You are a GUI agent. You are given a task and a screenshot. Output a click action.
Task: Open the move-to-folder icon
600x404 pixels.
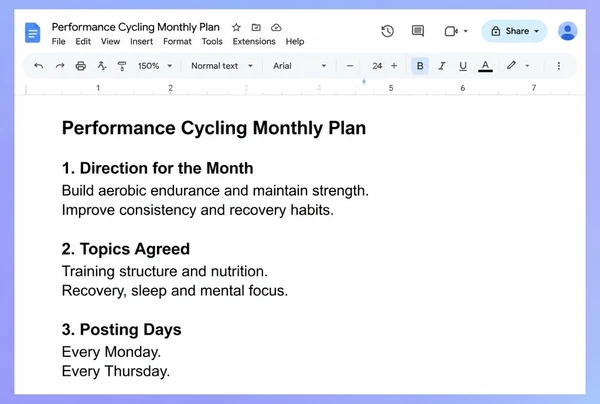256,28
